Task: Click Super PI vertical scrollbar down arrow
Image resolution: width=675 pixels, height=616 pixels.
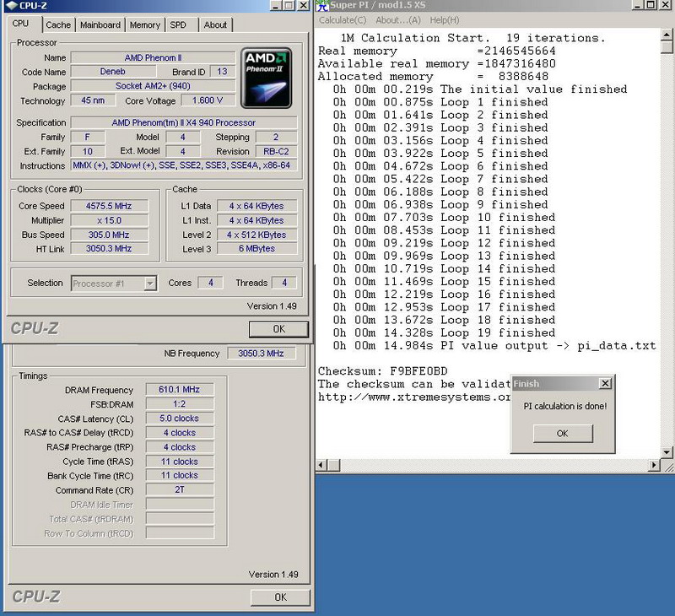Action: click(667, 452)
